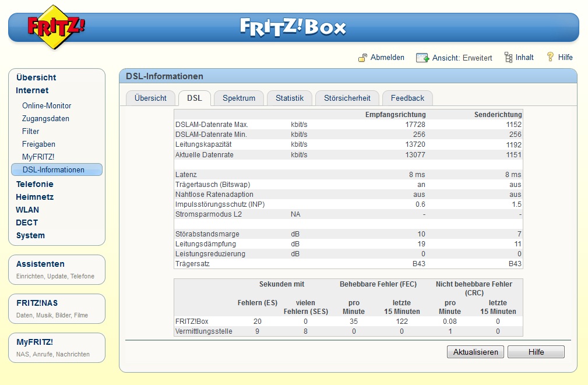Open Übersicht in sidebar menu
The image size is (588, 385).
click(x=36, y=77)
